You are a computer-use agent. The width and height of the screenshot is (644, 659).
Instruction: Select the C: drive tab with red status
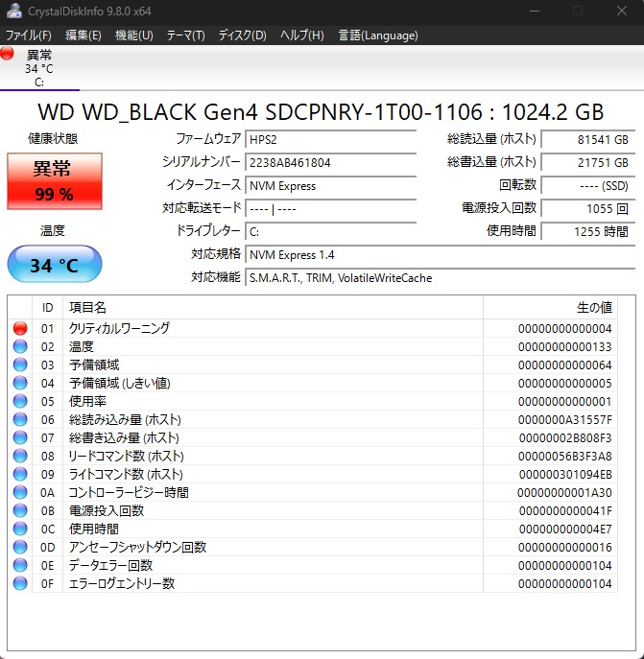[x=39, y=68]
